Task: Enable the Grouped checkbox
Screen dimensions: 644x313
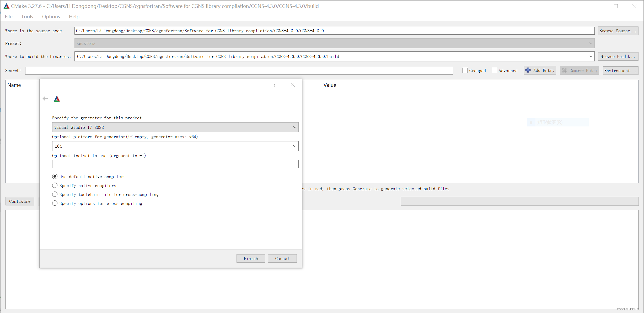Action: [x=465, y=70]
